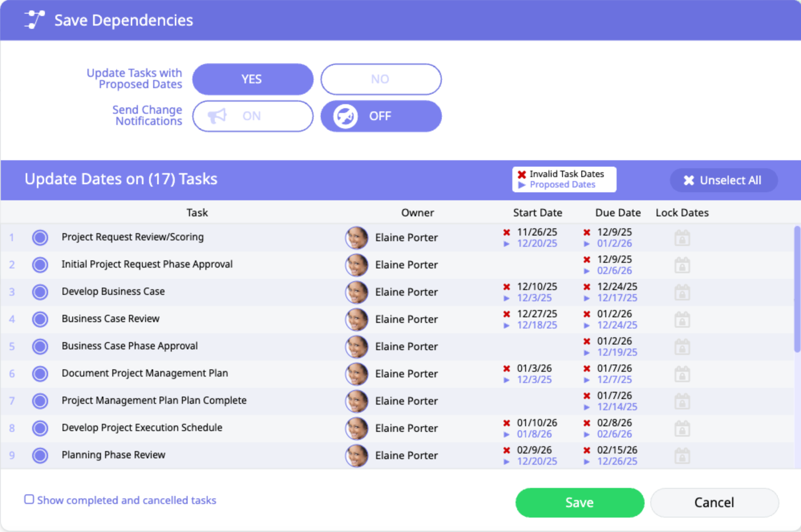This screenshot has height=532, width=801.
Task: Click the megaphone icon on ON button
Action: 217,116
